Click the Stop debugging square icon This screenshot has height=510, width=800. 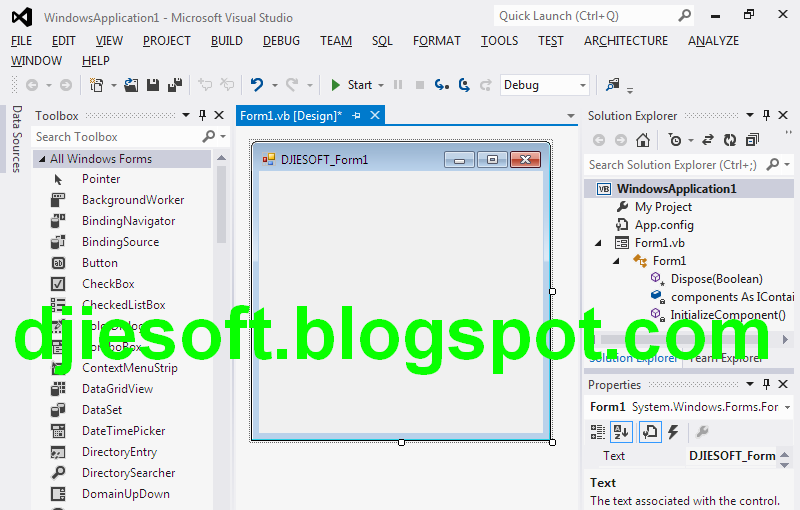420,85
